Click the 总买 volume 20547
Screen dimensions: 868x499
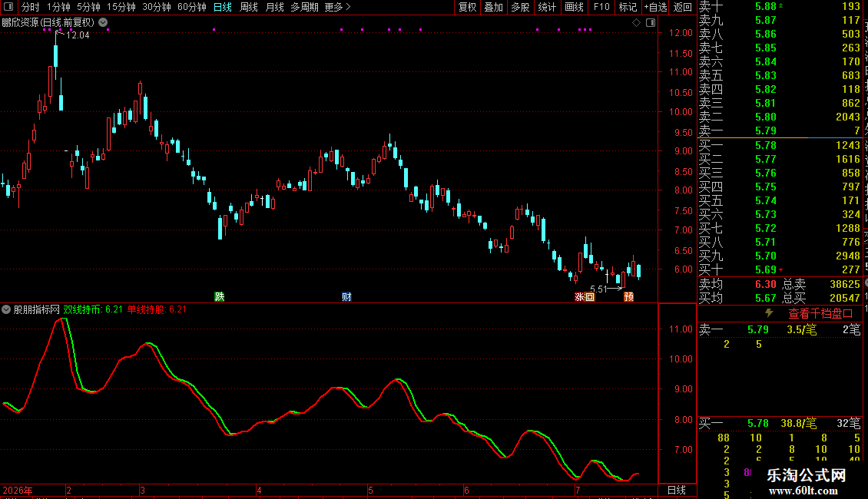pos(845,298)
